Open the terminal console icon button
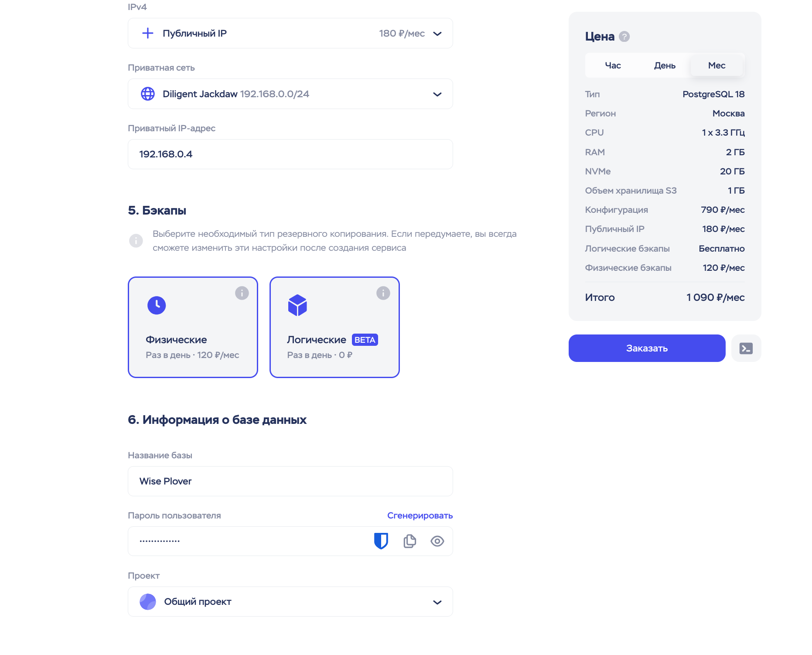 click(x=746, y=348)
